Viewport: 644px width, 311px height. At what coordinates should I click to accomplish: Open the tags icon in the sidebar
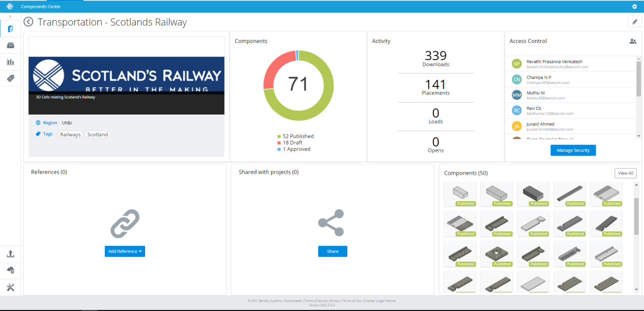pyautogui.click(x=10, y=78)
